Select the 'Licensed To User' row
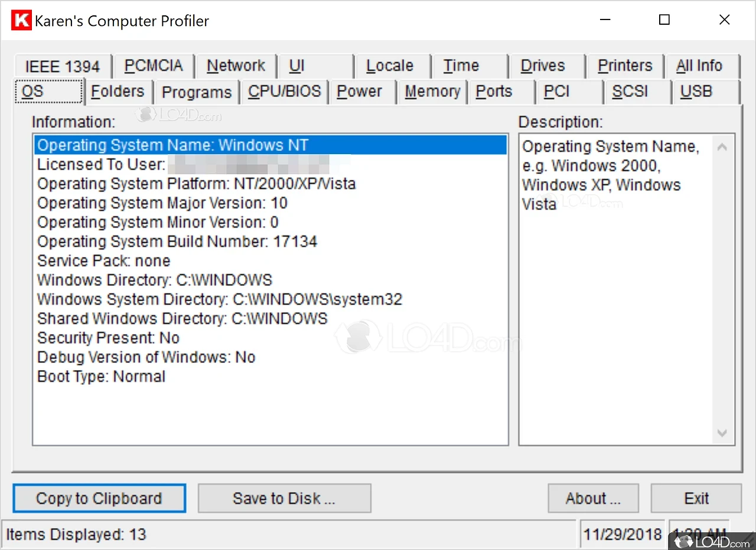 271,164
